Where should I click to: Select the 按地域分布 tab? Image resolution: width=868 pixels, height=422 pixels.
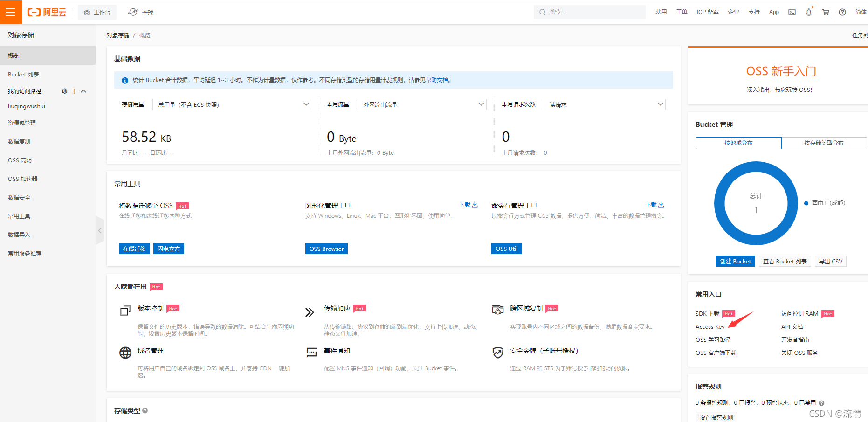(x=738, y=143)
